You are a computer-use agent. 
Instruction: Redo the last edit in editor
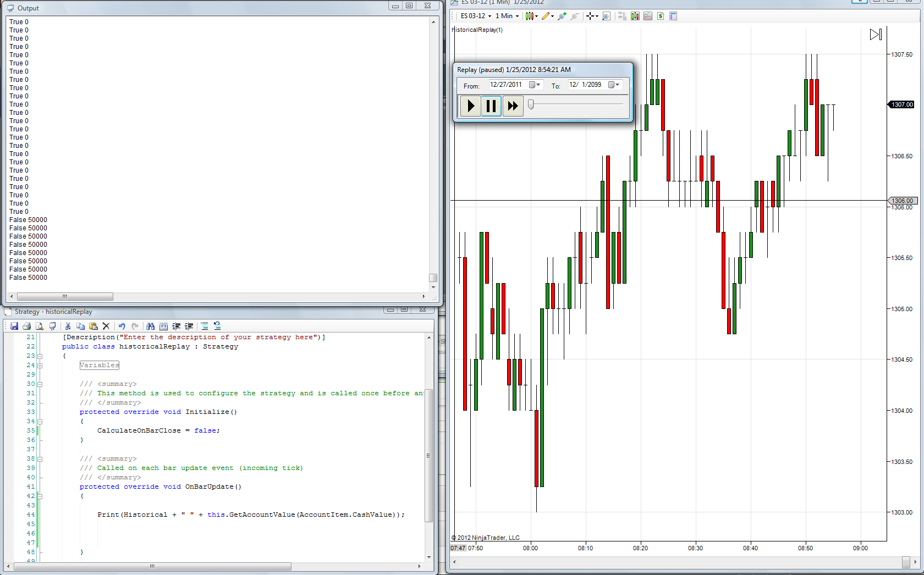135,326
